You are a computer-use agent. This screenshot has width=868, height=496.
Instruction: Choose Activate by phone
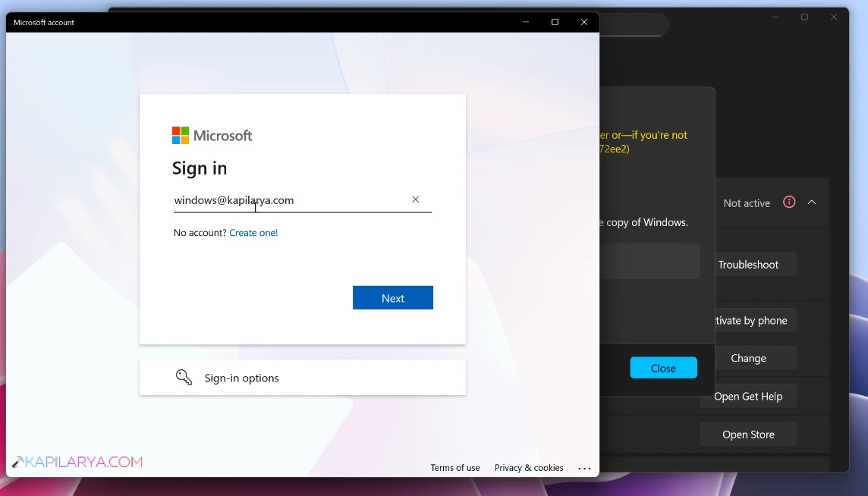pos(750,320)
